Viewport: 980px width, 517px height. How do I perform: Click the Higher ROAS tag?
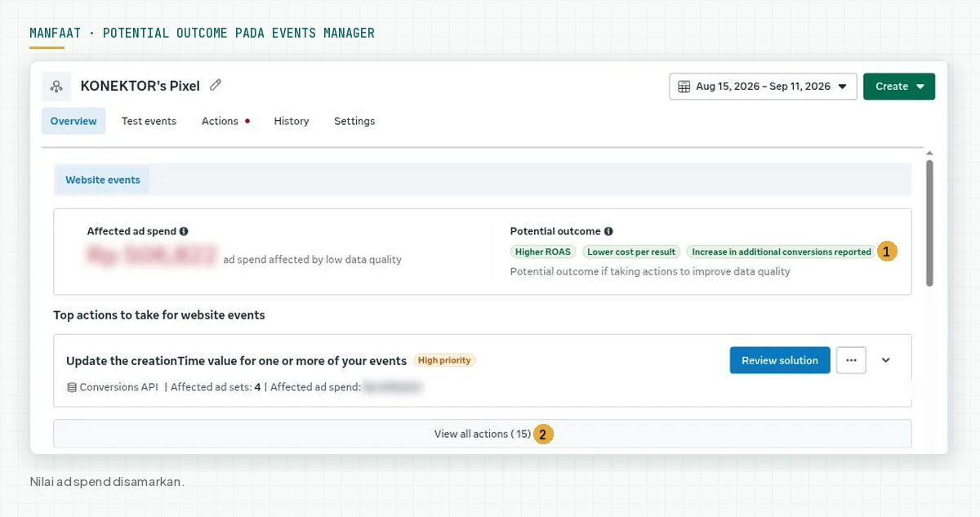point(543,252)
